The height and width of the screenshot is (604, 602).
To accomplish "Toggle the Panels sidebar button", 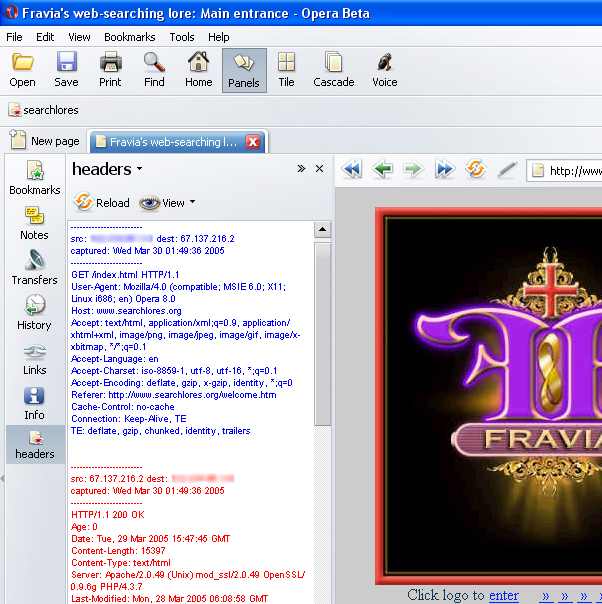I will pyautogui.click(x=244, y=70).
